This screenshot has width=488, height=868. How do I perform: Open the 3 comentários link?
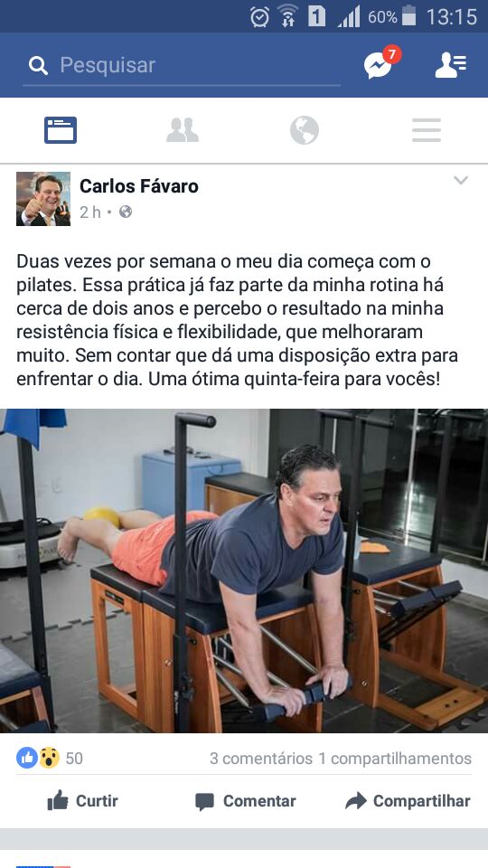pos(260,759)
